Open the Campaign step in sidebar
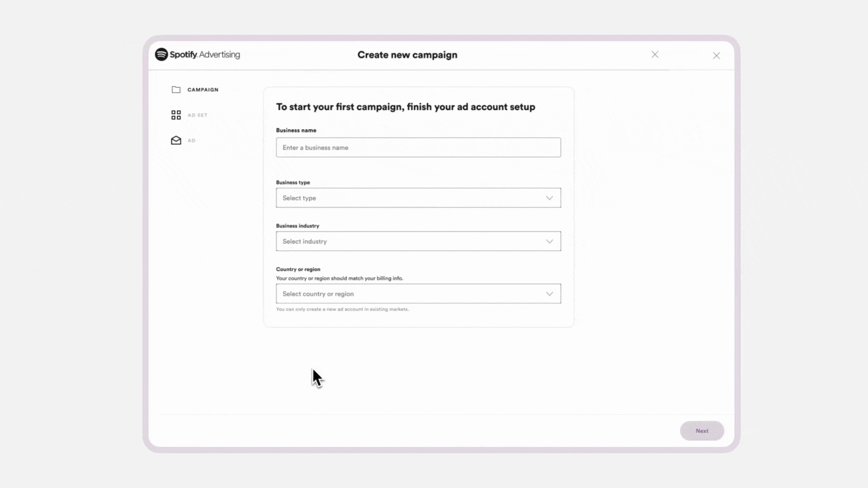This screenshot has width=868, height=488. (203, 89)
